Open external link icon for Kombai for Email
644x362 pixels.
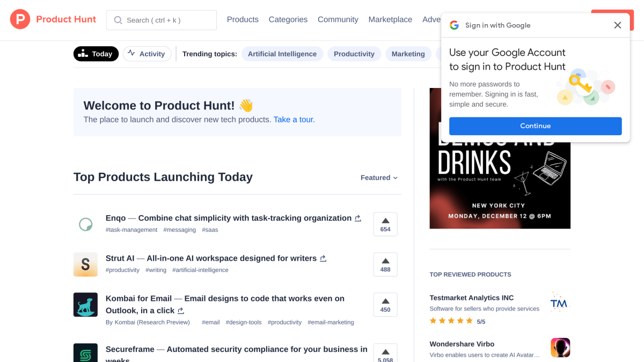click(181, 311)
